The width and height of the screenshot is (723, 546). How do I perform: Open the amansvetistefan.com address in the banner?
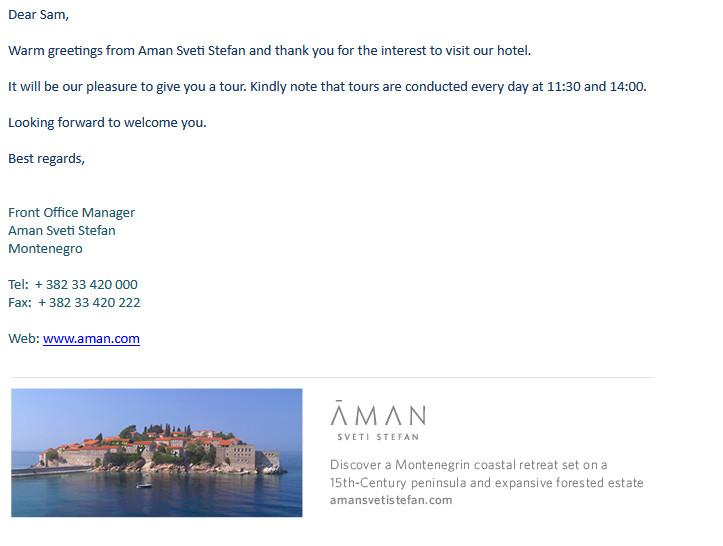391,500
